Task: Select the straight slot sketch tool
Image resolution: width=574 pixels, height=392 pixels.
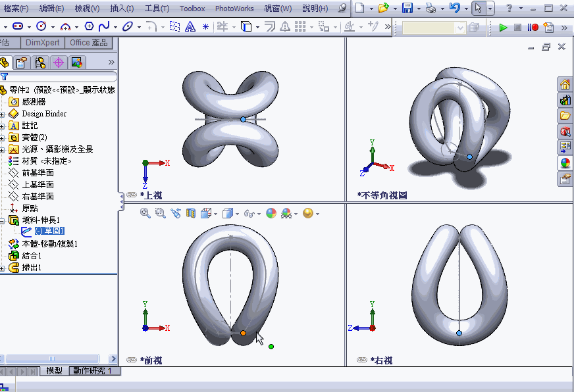Action: pyautogui.click(x=18, y=26)
